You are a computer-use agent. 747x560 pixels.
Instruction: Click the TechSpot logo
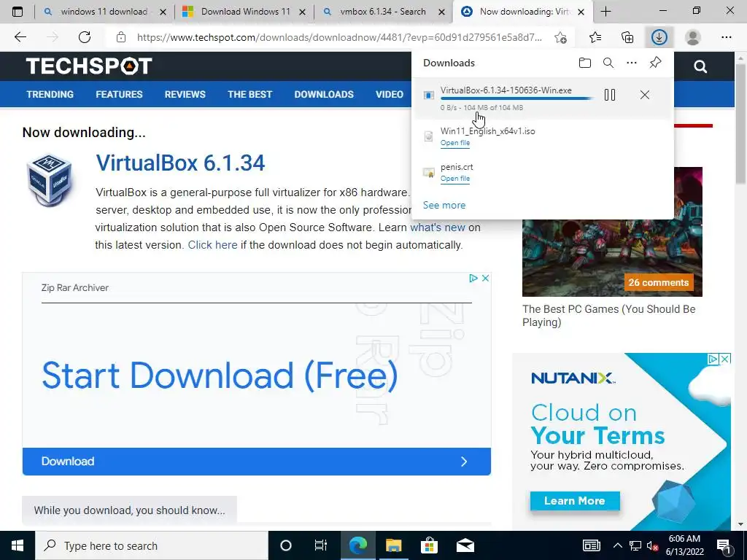89,66
